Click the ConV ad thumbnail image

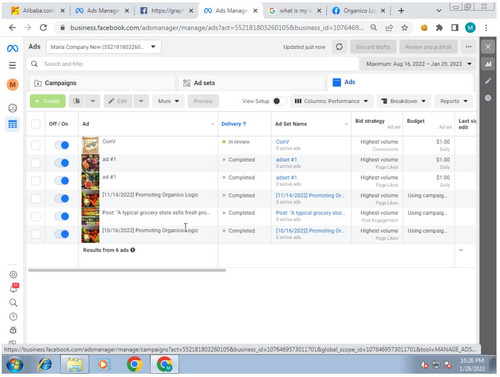(90, 145)
